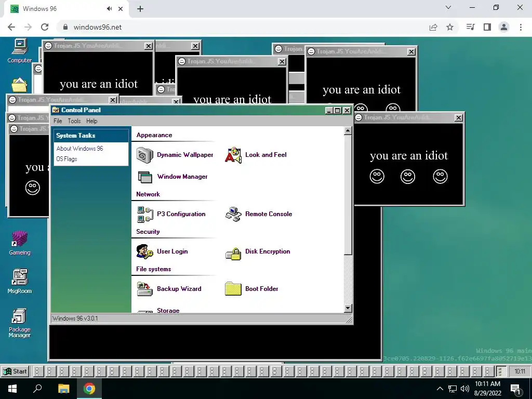Click the P3 Configuration label
The width and height of the screenshot is (532, 399).
click(x=181, y=214)
